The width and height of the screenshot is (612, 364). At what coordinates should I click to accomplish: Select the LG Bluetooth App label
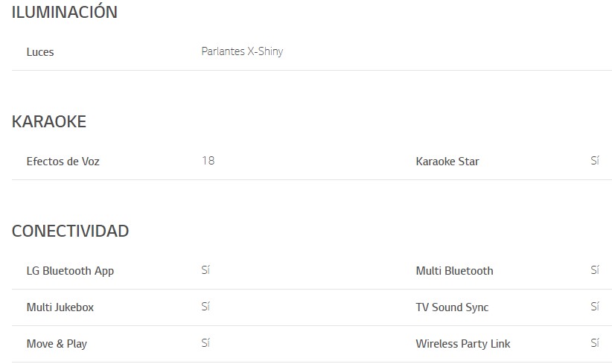tap(70, 271)
